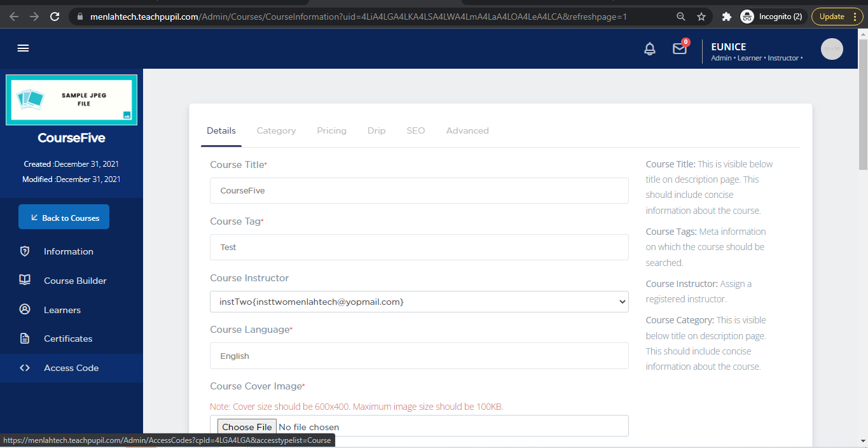This screenshot has height=448, width=868.
Task: Click the Back to Courses button
Action: (64, 217)
